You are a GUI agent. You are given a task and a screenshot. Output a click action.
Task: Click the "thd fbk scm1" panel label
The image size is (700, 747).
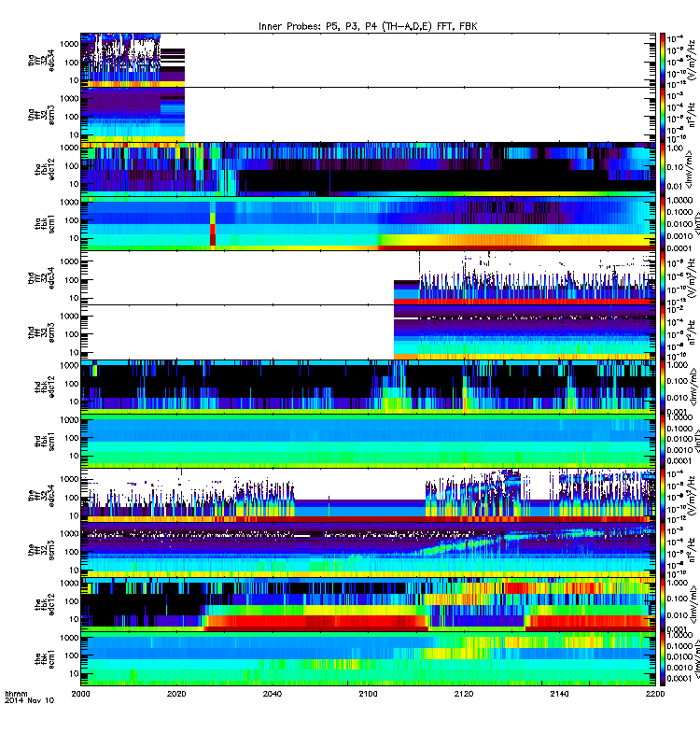45,441
